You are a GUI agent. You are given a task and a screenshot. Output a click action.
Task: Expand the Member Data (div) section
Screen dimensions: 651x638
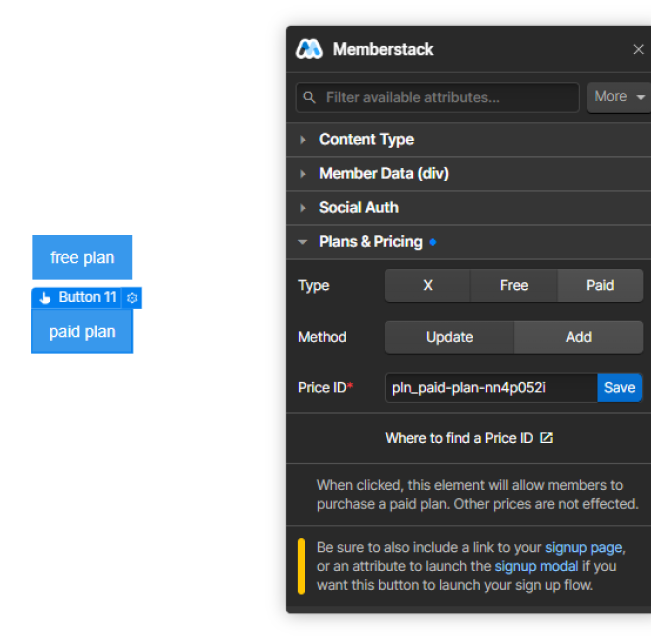point(468,174)
